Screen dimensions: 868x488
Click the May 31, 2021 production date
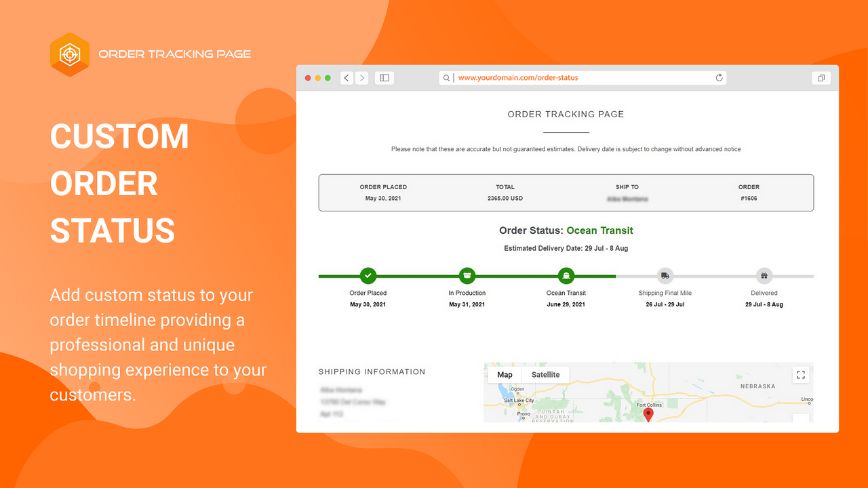point(467,305)
